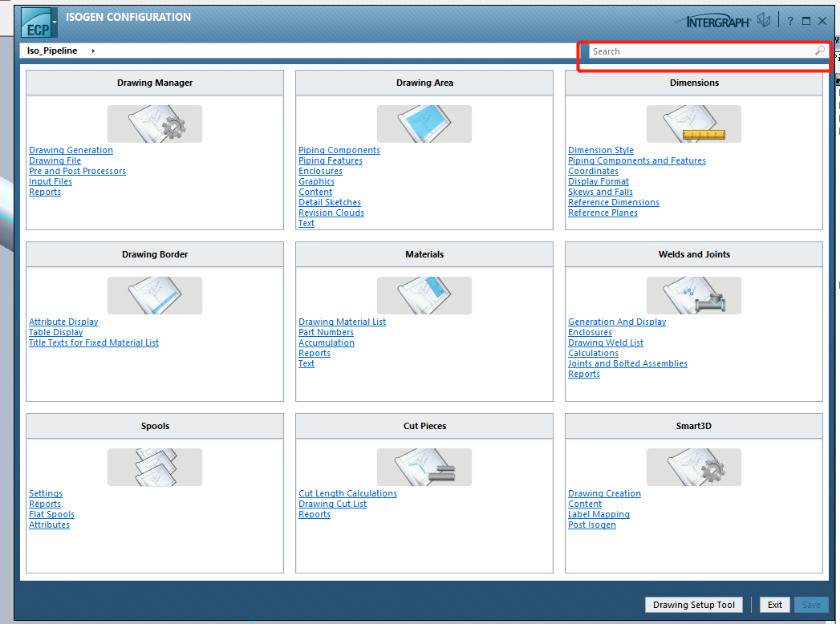This screenshot has width=840, height=624.
Task: Open the Table Display link
Action: pyautogui.click(x=55, y=333)
